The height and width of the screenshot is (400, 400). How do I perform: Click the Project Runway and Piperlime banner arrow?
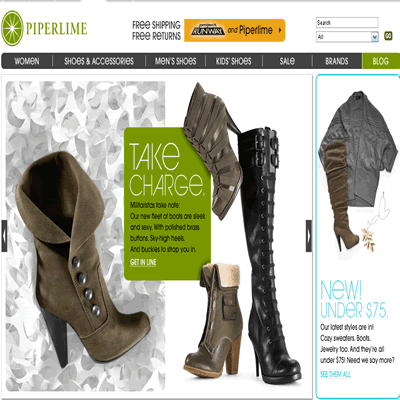click(280, 30)
